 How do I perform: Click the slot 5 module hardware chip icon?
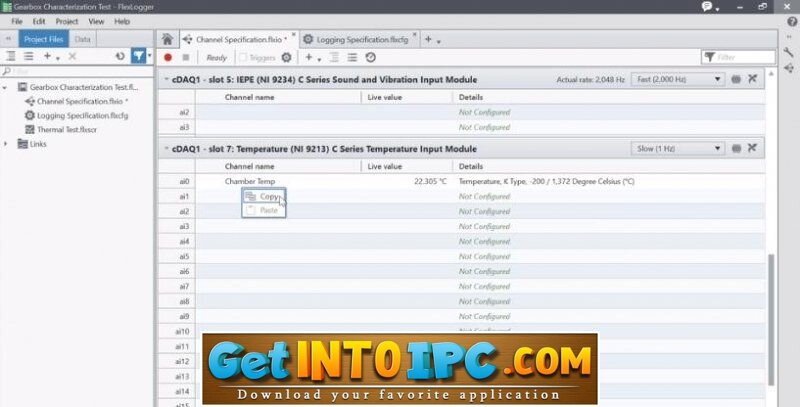coord(736,79)
